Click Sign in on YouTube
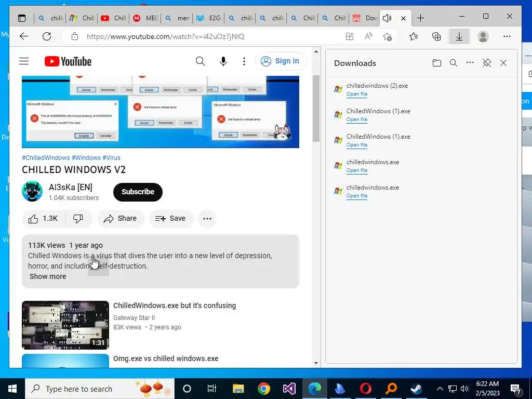532x399 pixels. [281, 61]
